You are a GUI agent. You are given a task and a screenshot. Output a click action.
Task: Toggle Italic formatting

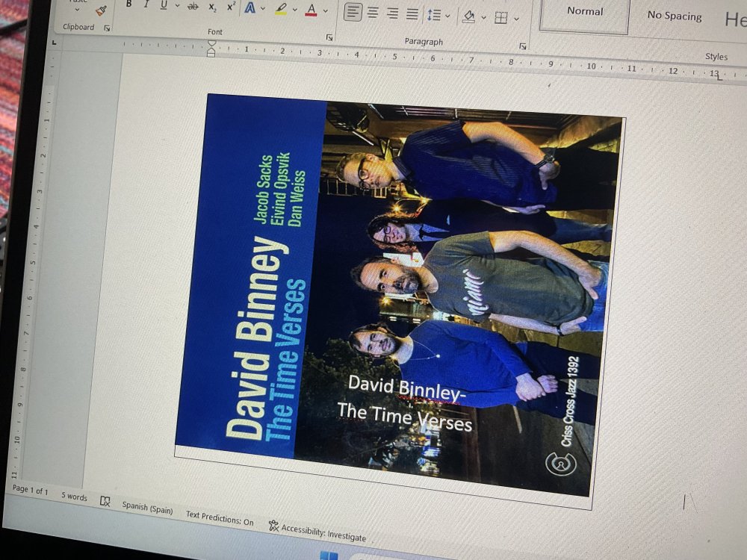pyautogui.click(x=146, y=4)
